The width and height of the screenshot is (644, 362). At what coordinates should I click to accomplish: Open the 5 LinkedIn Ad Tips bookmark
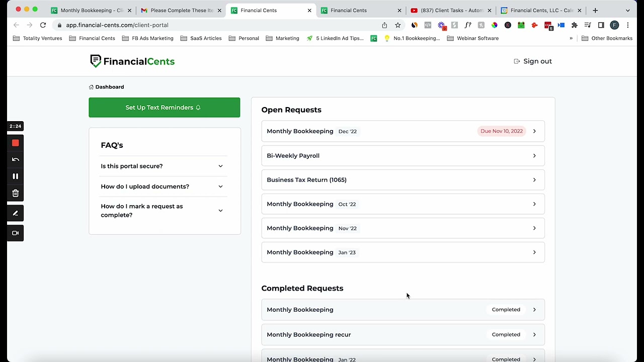335,38
